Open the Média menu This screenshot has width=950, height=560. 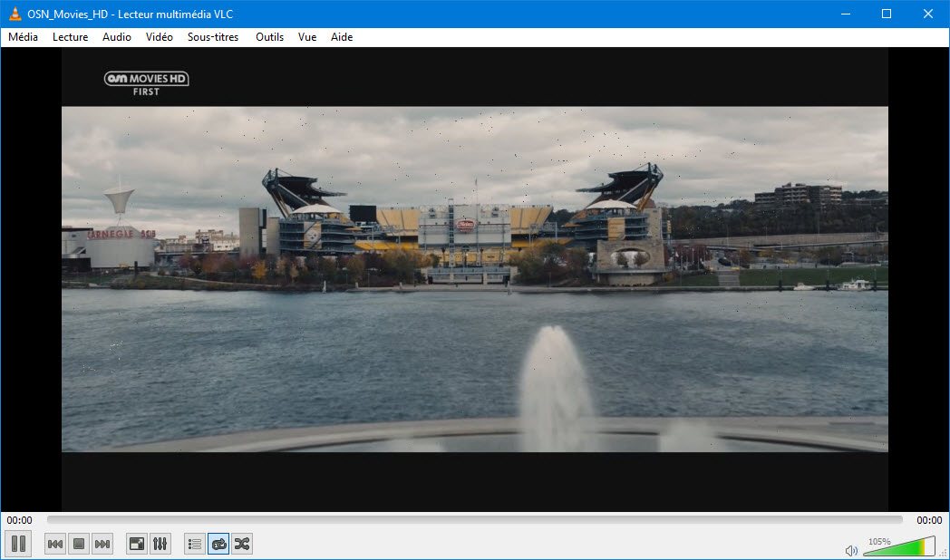coord(23,37)
